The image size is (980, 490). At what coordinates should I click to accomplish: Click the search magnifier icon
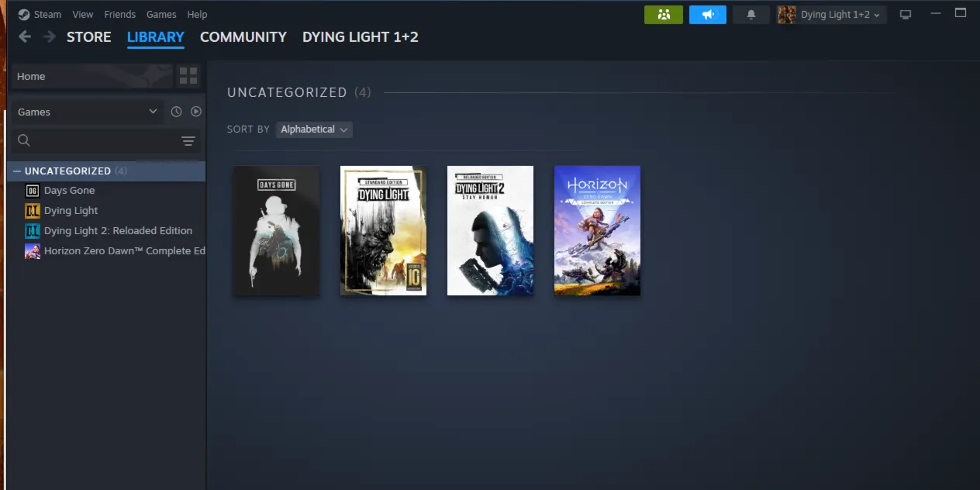pos(24,140)
